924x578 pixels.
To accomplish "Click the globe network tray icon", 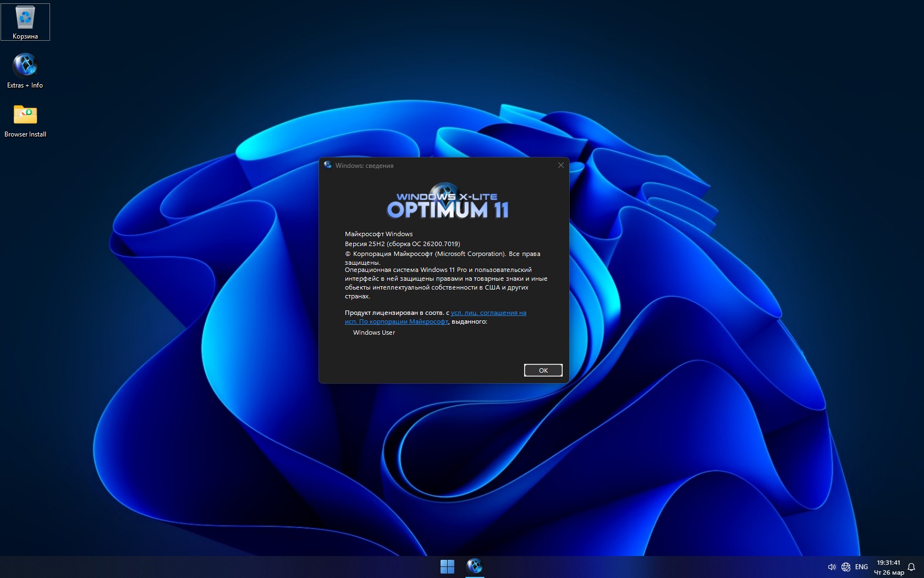I will coord(846,567).
